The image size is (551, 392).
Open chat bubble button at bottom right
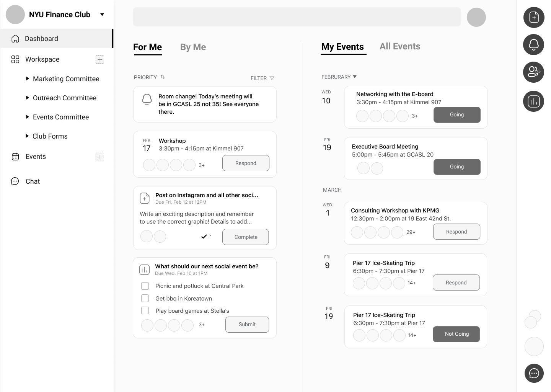click(534, 373)
